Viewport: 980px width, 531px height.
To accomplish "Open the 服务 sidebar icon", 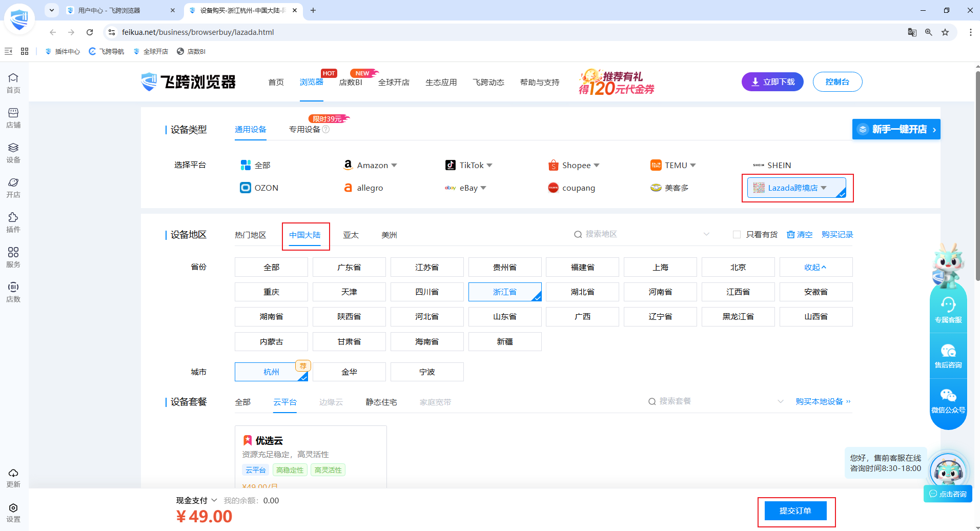I will [x=13, y=257].
